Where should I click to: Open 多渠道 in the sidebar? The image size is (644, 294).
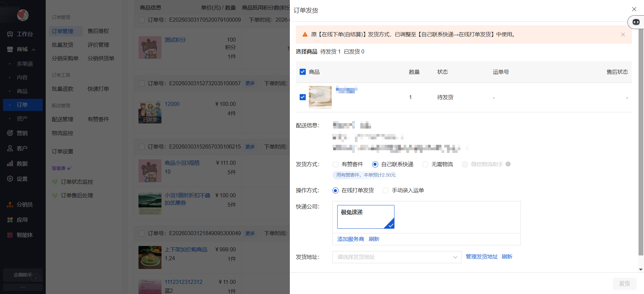tap(25, 64)
